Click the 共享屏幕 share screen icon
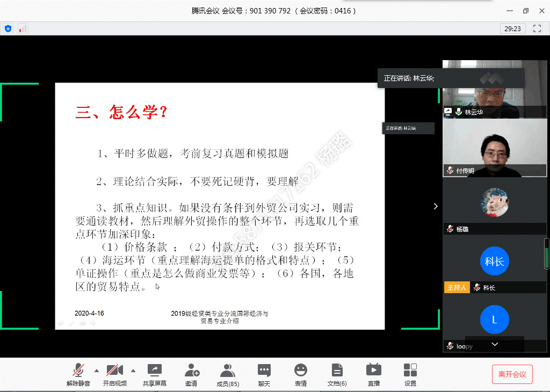The image size is (550, 392). pos(154,370)
